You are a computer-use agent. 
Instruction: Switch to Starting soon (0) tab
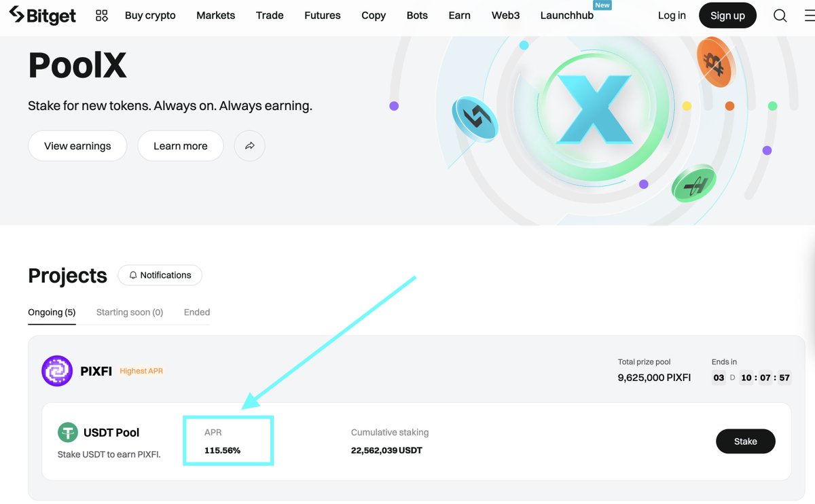click(130, 312)
